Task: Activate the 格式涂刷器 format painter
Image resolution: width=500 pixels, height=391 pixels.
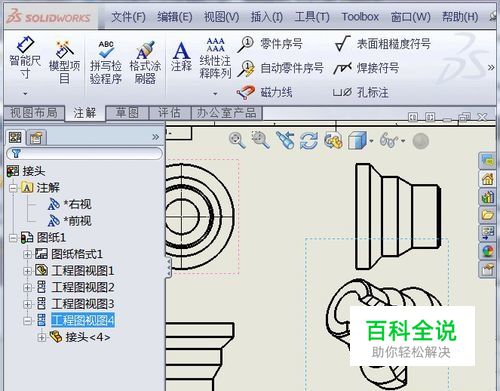Action: tap(145, 62)
